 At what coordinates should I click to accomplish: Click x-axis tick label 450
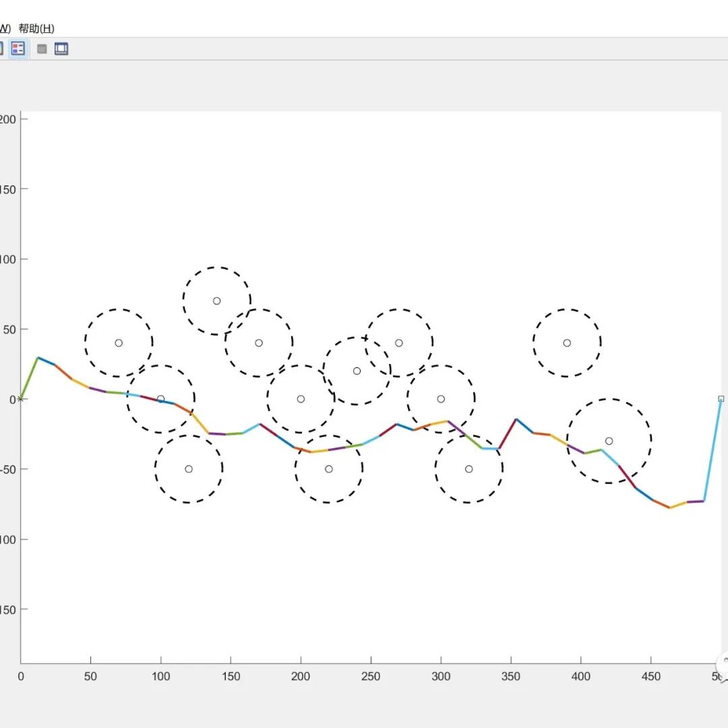point(651,677)
